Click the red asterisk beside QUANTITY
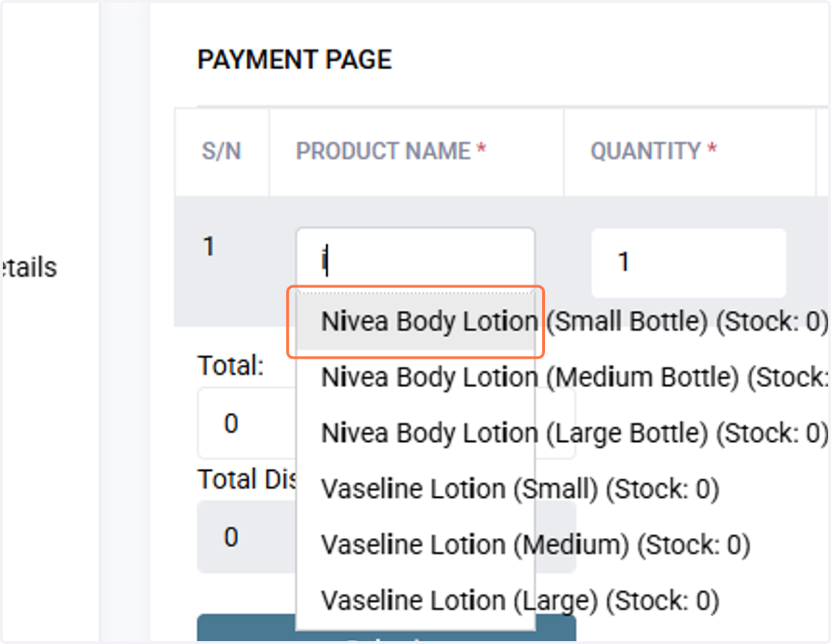 click(711, 150)
